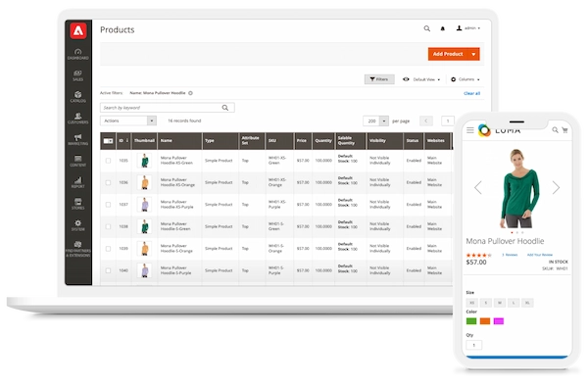Open the Sales menu in sidebar

coord(78,75)
